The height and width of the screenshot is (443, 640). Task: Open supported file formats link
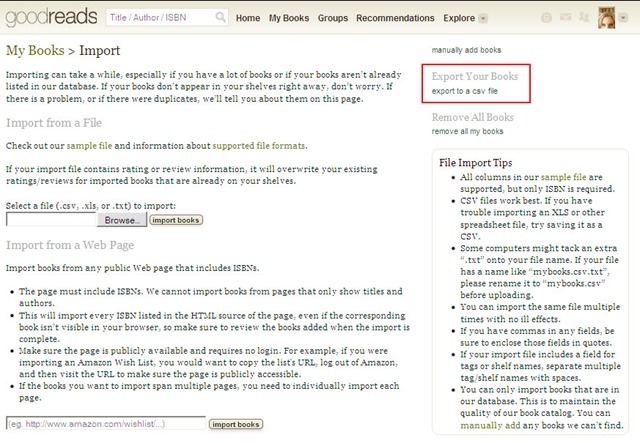(x=259, y=146)
